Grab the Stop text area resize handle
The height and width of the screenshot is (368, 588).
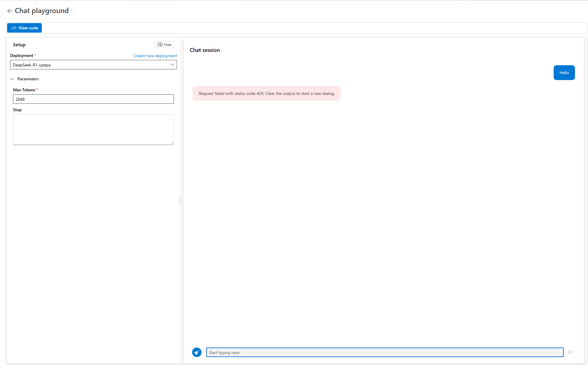click(x=172, y=143)
